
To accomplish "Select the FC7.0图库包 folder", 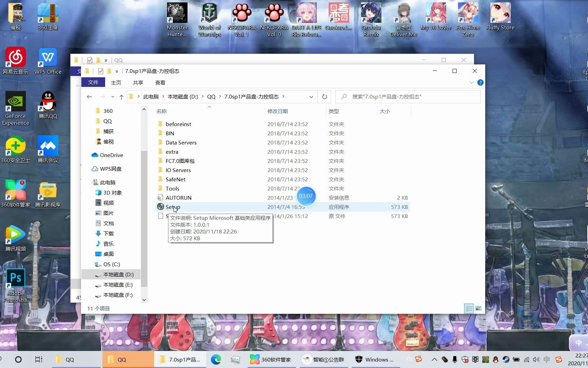I will point(282,161).
